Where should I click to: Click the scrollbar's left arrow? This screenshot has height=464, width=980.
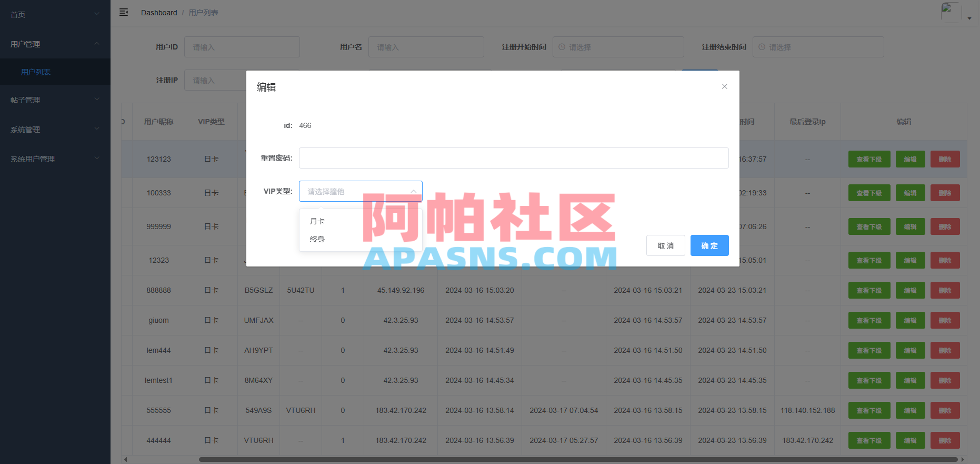tap(125, 459)
